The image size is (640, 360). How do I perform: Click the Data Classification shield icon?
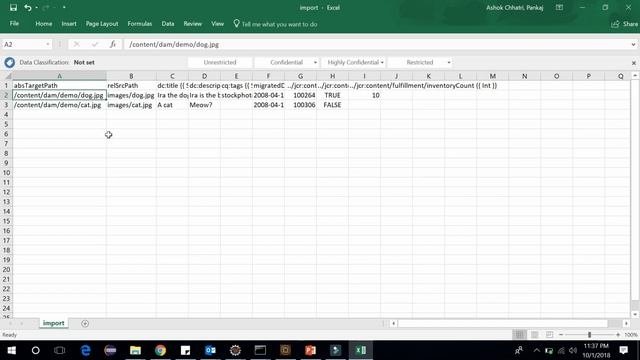coord(9,62)
